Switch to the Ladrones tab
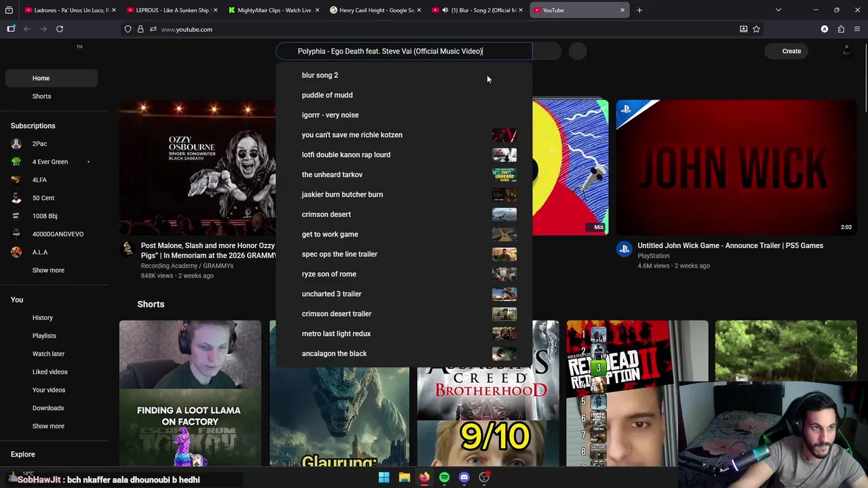 [x=71, y=10]
